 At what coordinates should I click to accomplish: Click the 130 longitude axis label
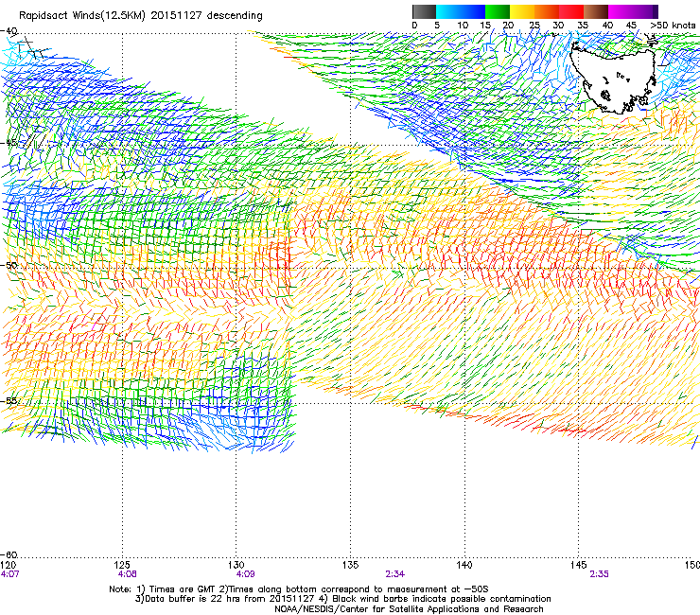pyautogui.click(x=236, y=565)
